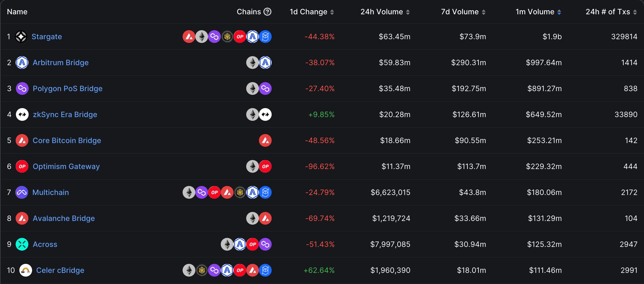This screenshot has height=284, width=644.
Task: Click the +9.85% change value
Action: coord(321,114)
